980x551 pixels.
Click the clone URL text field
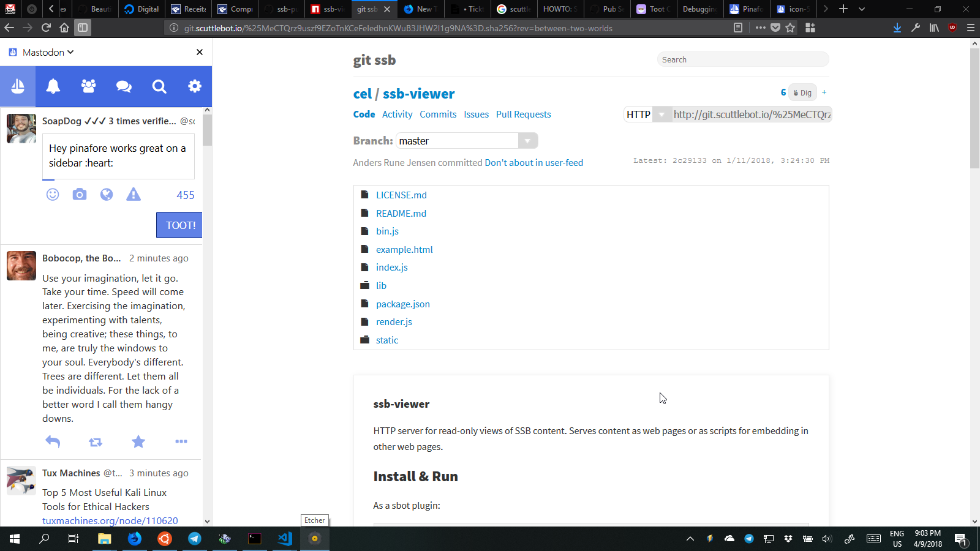tap(752, 114)
